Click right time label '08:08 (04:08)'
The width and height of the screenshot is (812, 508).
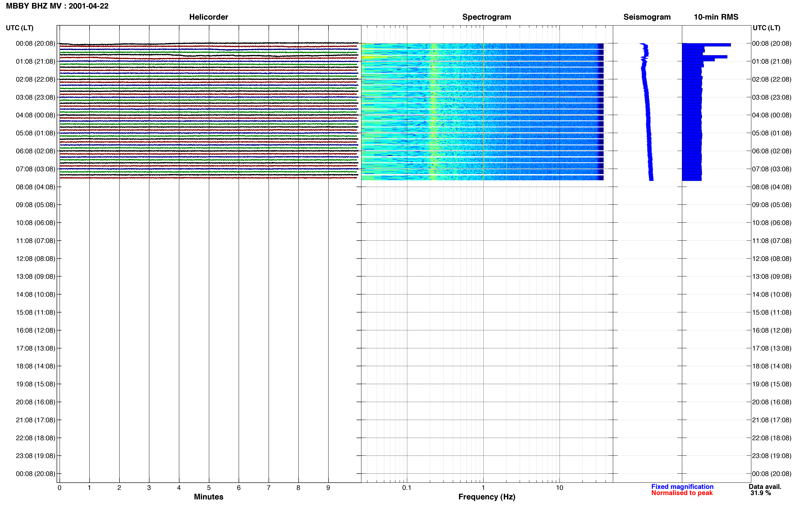(771, 187)
